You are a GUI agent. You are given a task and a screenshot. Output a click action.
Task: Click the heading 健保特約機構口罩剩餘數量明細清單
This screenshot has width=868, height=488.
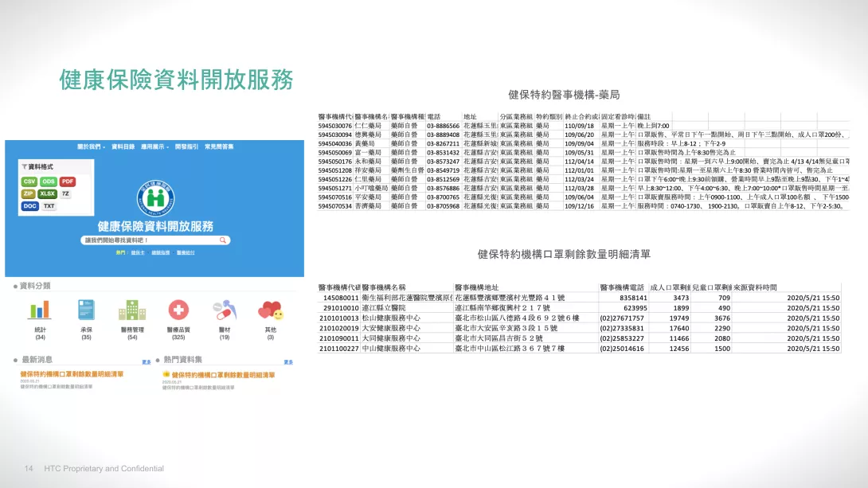click(564, 254)
